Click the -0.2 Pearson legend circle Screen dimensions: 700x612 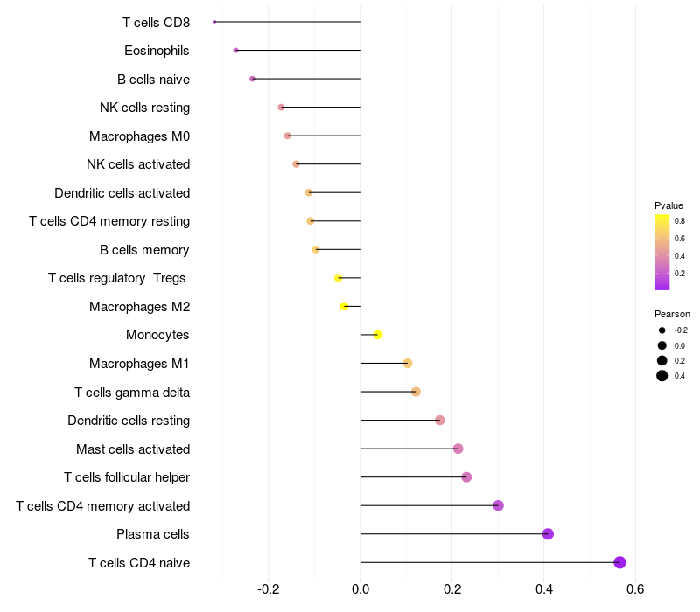pyautogui.click(x=662, y=330)
